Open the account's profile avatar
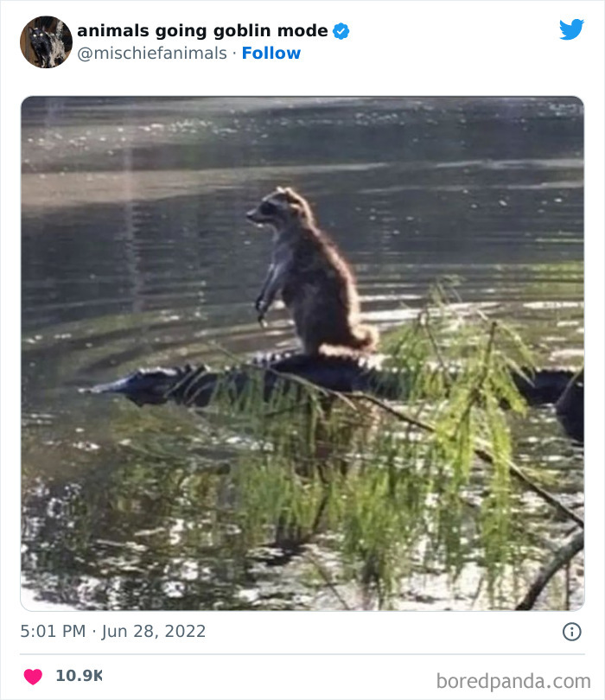Screen dimensions: 605x700 (46, 41)
